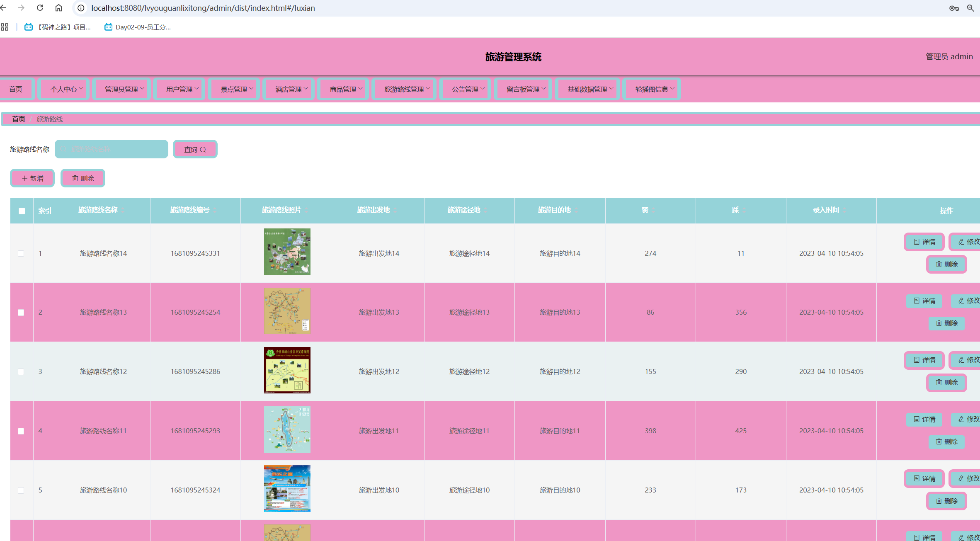The width and height of the screenshot is (980, 541).
Task: Click the password key icon
Action: (x=954, y=8)
